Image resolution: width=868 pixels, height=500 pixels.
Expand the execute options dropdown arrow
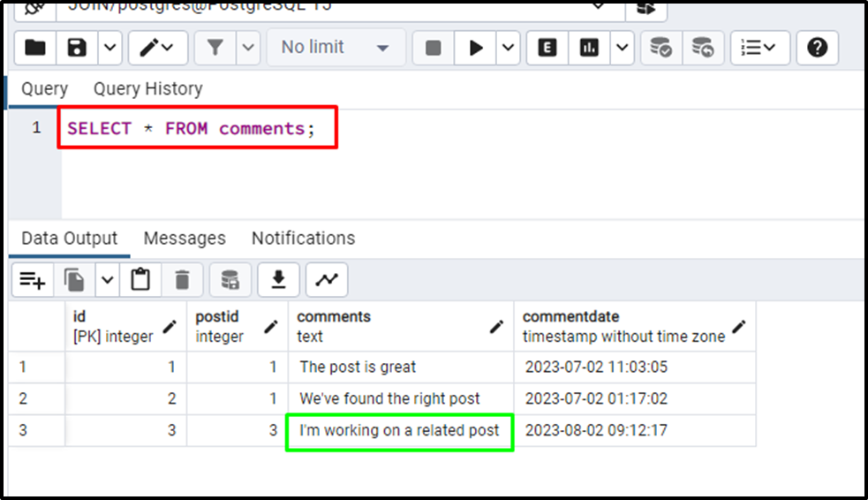tap(509, 48)
